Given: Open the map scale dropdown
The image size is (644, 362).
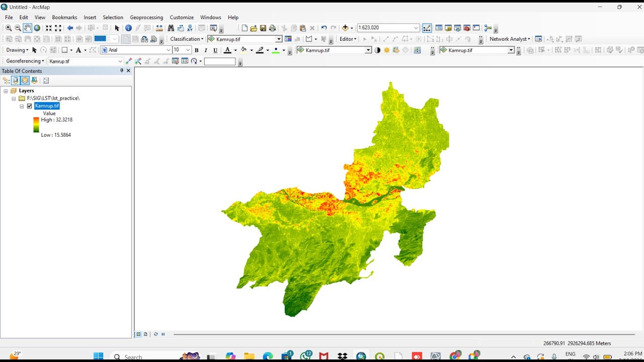Looking at the screenshot, I should click(x=416, y=28).
